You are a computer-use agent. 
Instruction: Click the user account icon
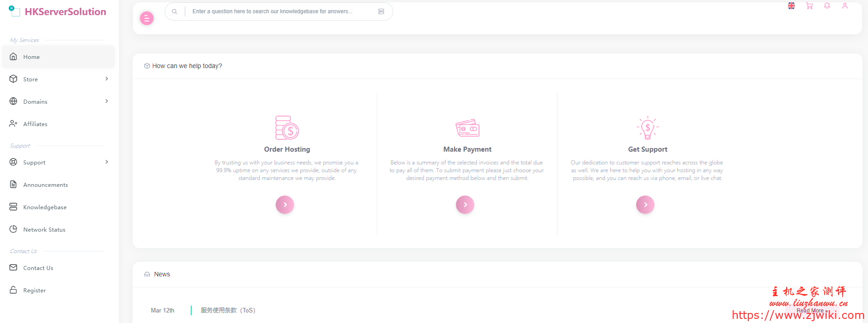[x=845, y=6]
